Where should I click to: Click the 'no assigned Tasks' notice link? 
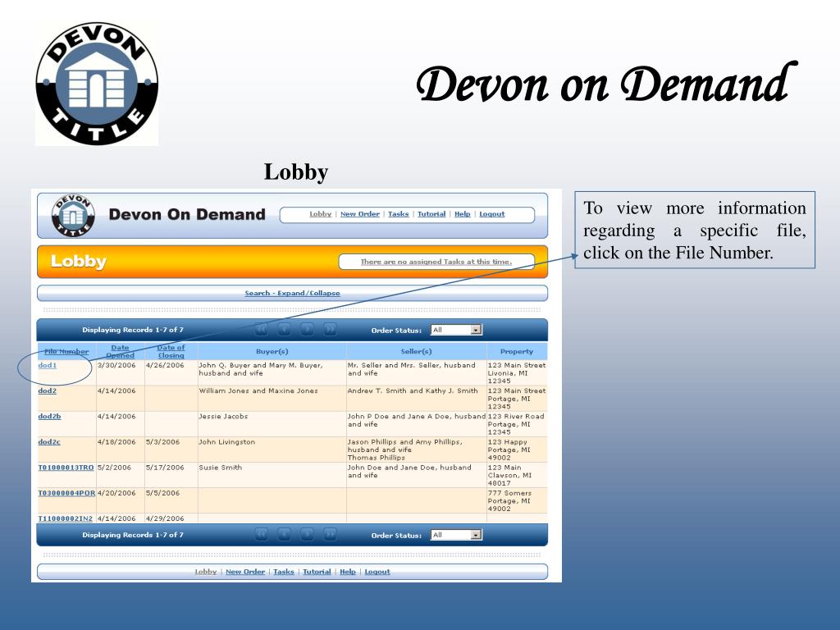click(436, 262)
